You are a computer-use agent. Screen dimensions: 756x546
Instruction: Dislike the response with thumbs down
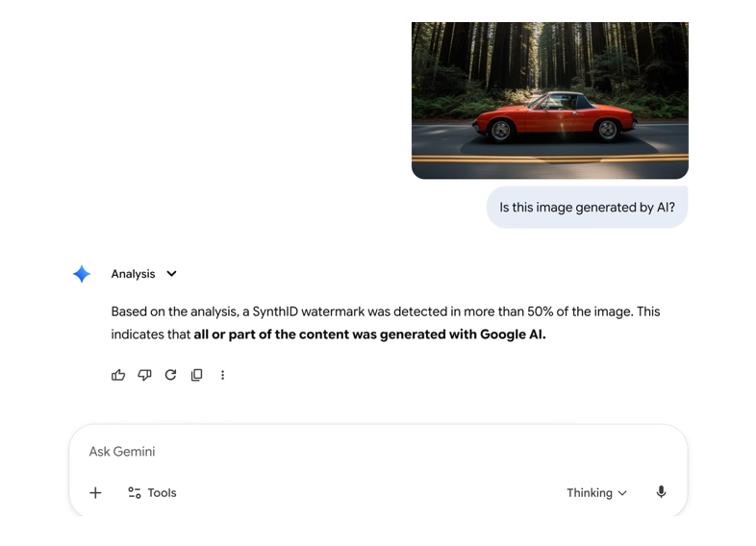(144, 375)
